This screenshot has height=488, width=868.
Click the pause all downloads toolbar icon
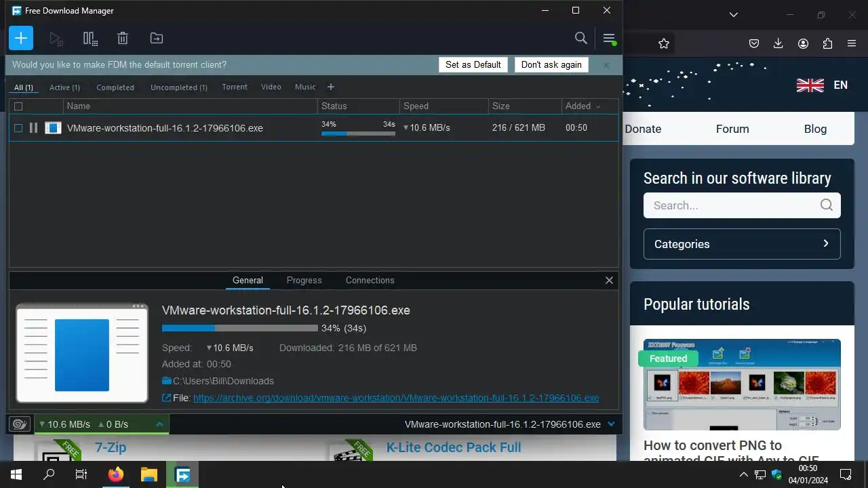point(90,39)
